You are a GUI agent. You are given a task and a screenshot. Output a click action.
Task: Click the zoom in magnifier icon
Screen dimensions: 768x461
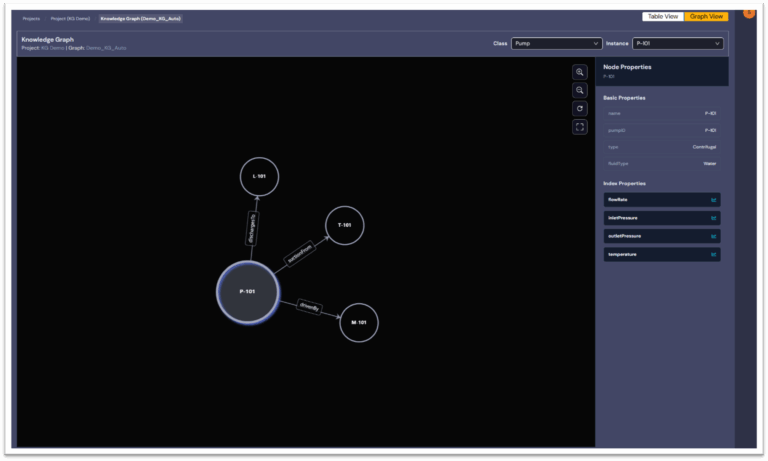580,72
